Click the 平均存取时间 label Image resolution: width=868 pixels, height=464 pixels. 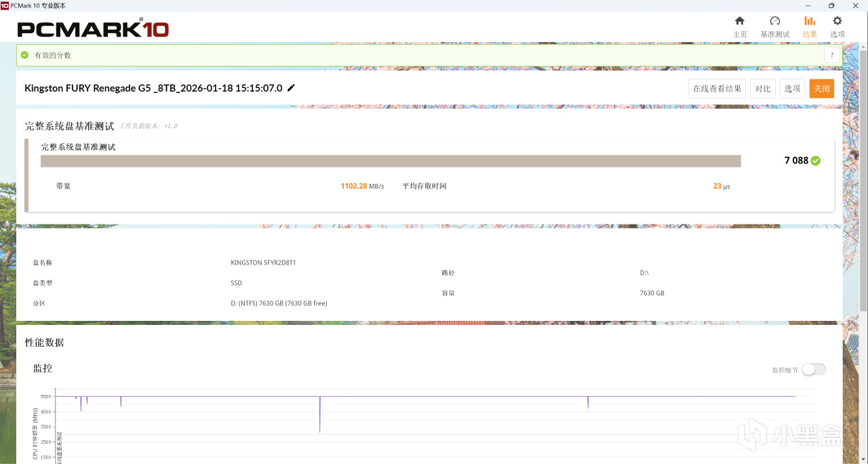point(425,186)
